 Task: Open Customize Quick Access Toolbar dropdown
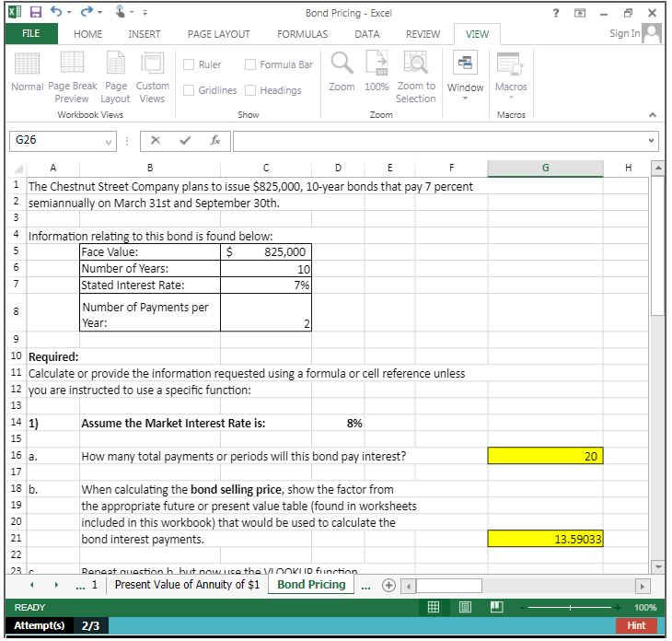pos(145,13)
